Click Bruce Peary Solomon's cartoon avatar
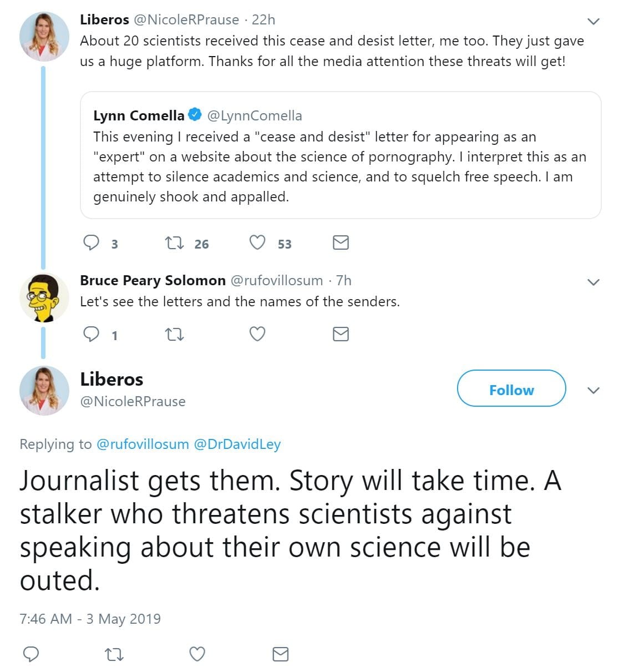The height and width of the screenshot is (672, 619). [44, 298]
